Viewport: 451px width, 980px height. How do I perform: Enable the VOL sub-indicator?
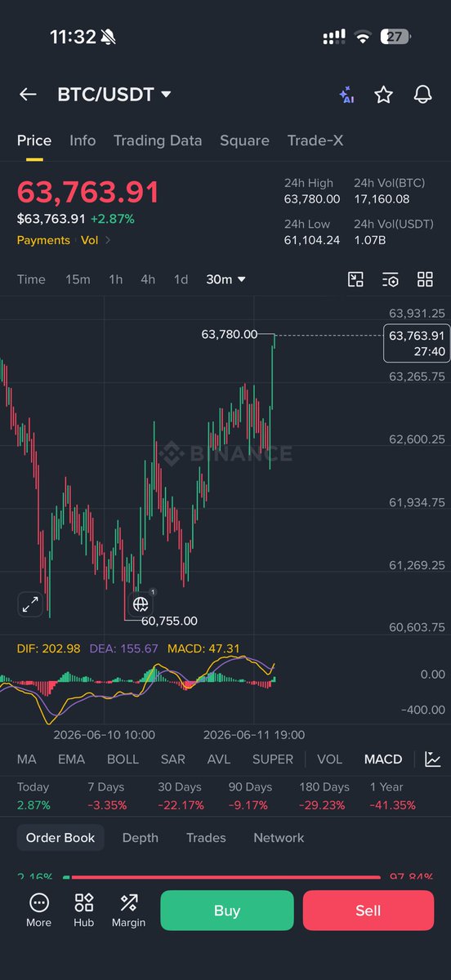[329, 759]
